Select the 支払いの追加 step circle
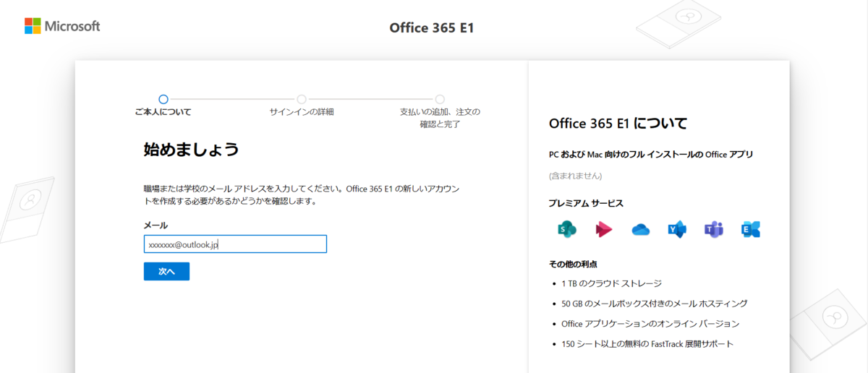The image size is (868, 373). point(440,99)
